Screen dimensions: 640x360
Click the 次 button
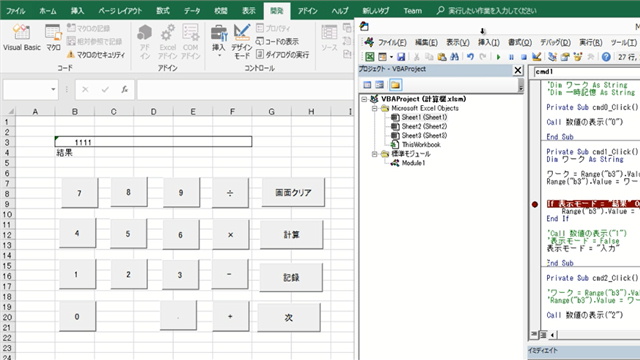pos(289,317)
